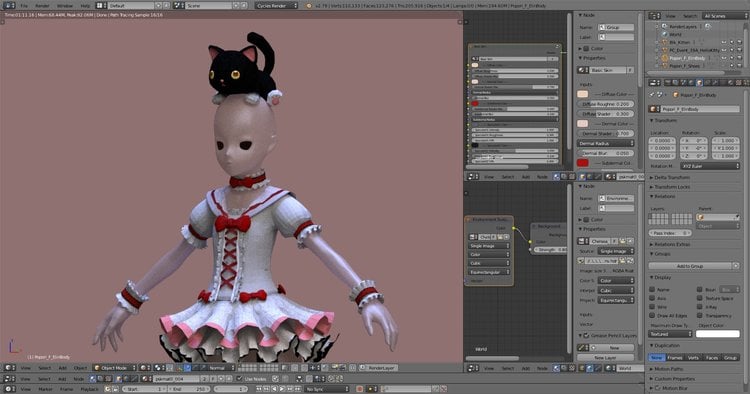The height and width of the screenshot is (394, 750).
Task: Open the Normal orientation dropdown
Action: (221, 368)
